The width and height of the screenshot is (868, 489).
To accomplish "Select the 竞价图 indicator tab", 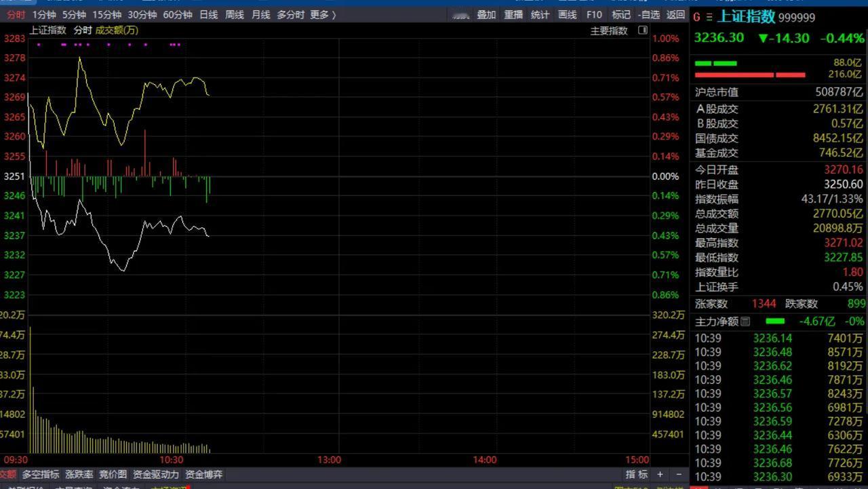I will click(x=113, y=475).
